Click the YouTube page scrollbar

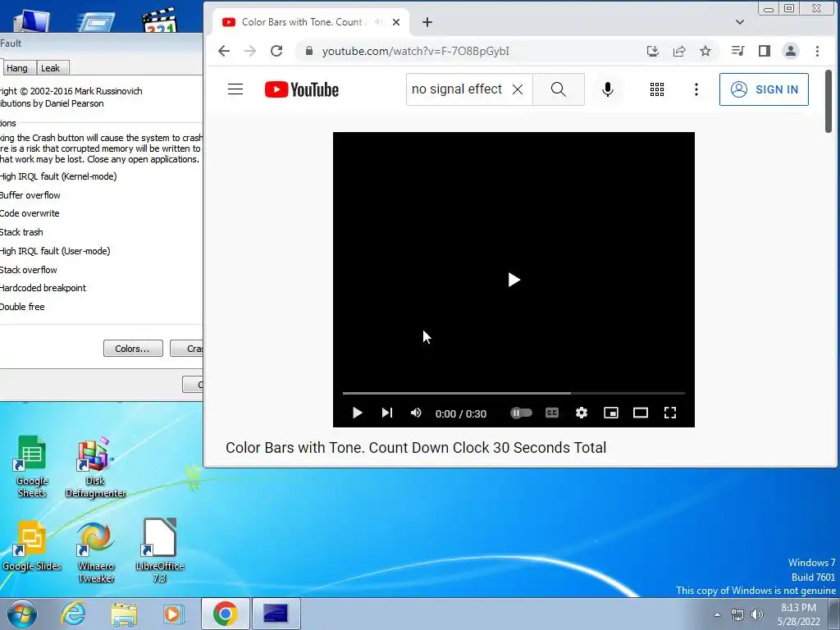829,101
